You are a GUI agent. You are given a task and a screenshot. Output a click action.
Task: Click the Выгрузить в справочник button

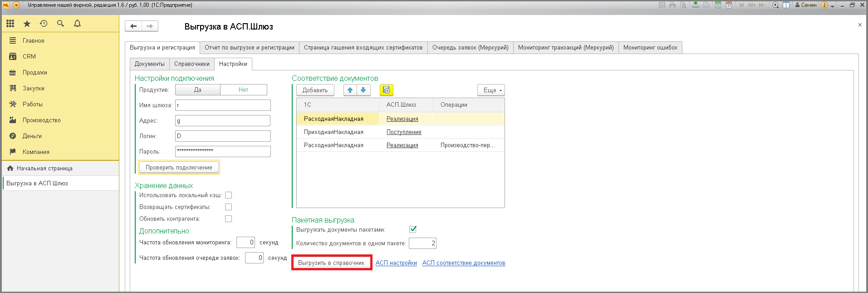(331, 263)
